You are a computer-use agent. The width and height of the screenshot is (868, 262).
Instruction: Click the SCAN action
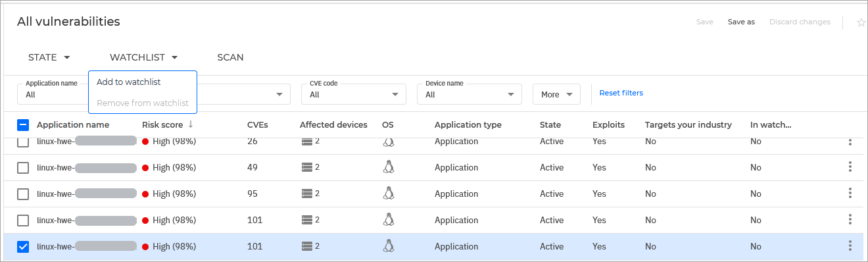(x=230, y=57)
